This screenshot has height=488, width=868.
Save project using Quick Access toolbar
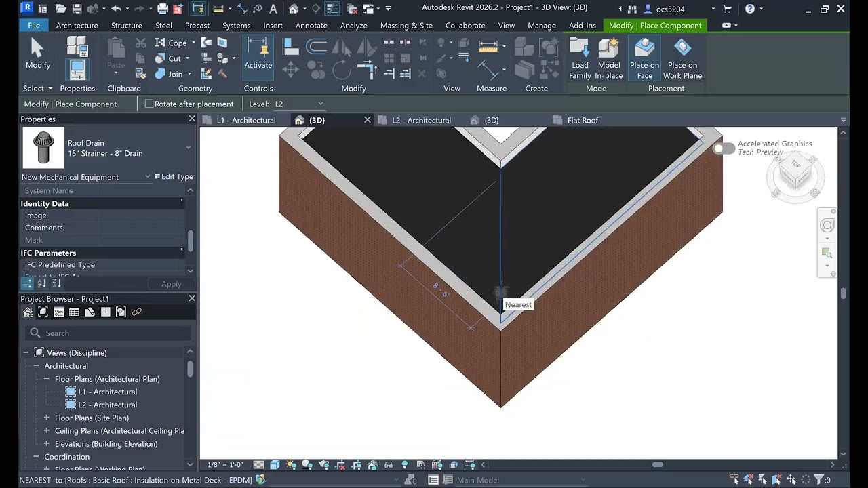click(x=76, y=9)
